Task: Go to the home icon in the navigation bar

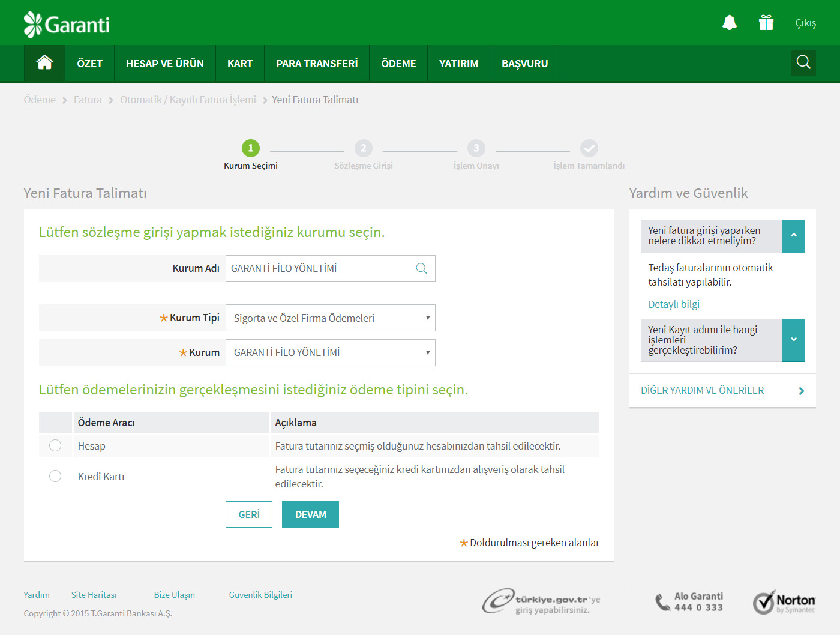Action: point(45,62)
